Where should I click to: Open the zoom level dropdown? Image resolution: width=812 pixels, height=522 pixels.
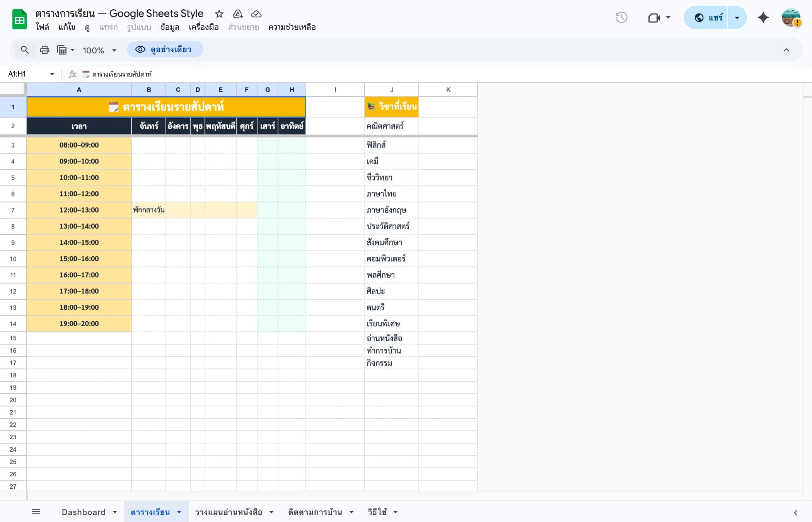[99, 50]
